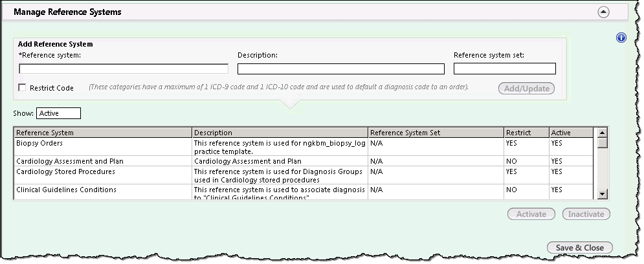This screenshot has width=644, height=264.
Task: Click the Activate button
Action: tap(531, 214)
